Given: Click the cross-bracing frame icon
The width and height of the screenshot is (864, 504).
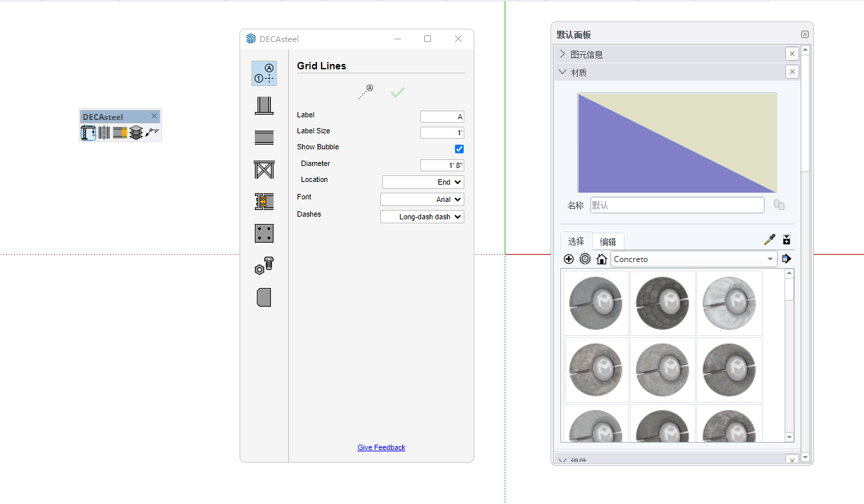Looking at the screenshot, I should 264,169.
